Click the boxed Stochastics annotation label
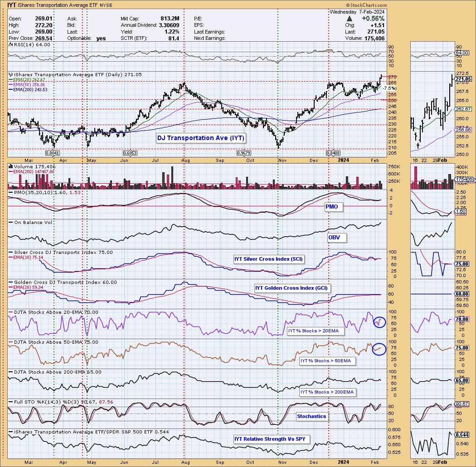Viewport: 476px width, 467px height. coord(311,416)
